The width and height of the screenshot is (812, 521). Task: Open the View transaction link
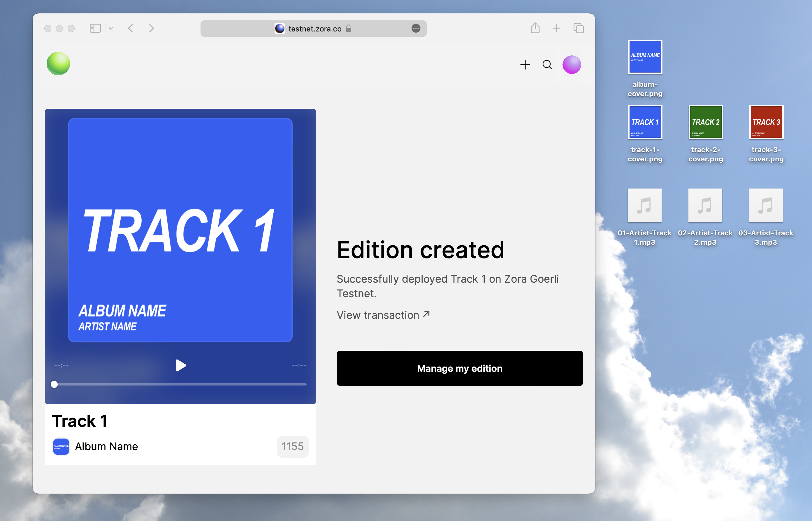pyautogui.click(x=383, y=315)
